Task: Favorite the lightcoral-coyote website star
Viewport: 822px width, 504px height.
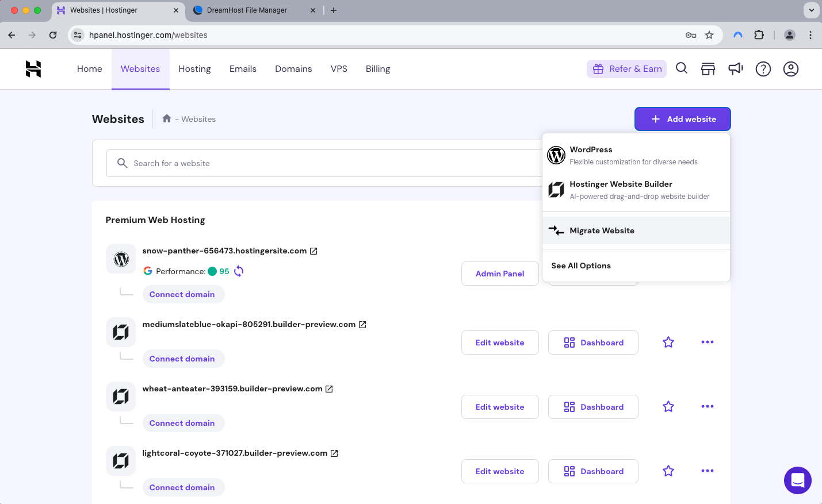Action: [x=668, y=471]
